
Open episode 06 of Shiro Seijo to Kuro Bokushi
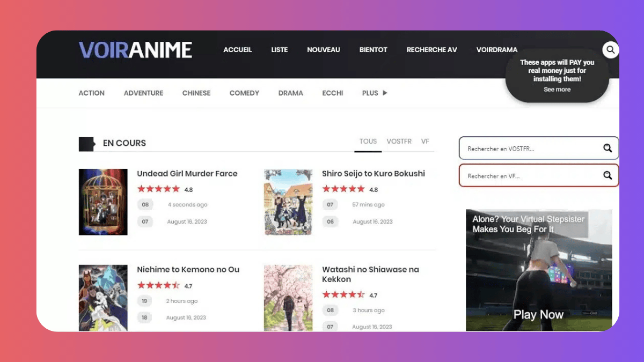[x=330, y=221]
